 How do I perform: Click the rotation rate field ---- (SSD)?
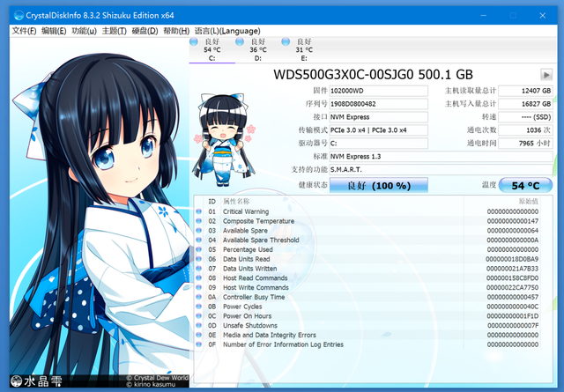525,117
